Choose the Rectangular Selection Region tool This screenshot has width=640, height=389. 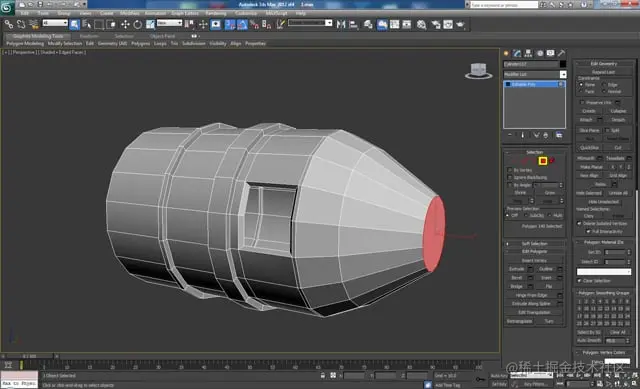99,24
